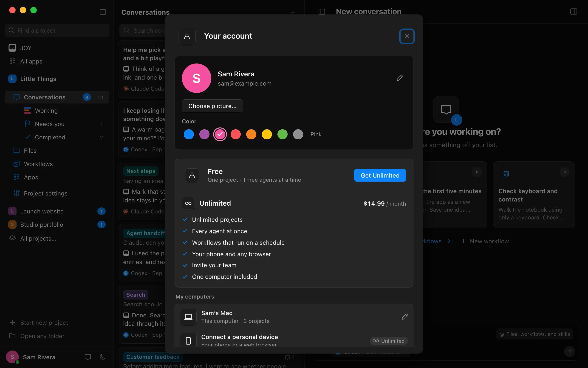The height and width of the screenshot is (368, 588).
Task: Switch to Launch website project
Action: [x=57, y=211]
